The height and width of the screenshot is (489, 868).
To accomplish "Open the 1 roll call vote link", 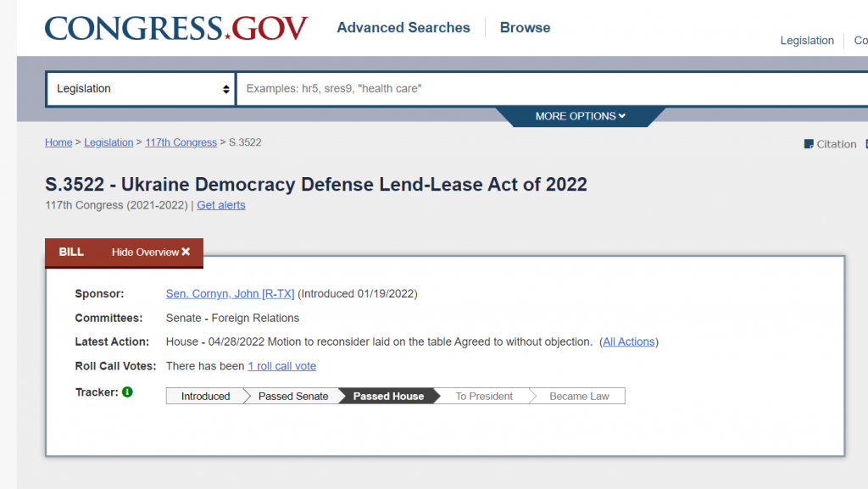I will [x=281, y=366].
